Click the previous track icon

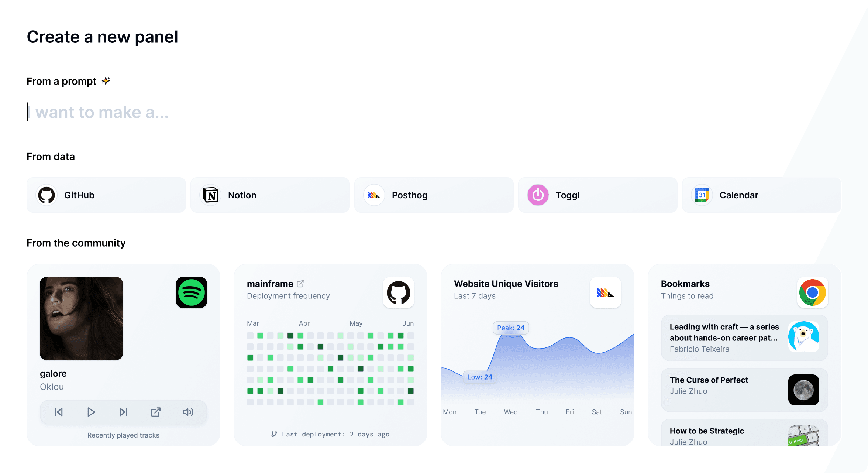[x=59, y=412]
